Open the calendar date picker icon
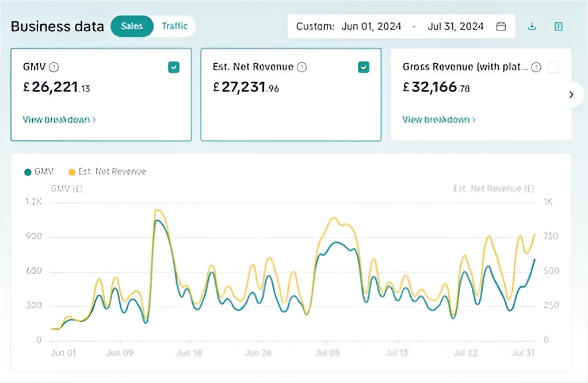 coord(501,26)
